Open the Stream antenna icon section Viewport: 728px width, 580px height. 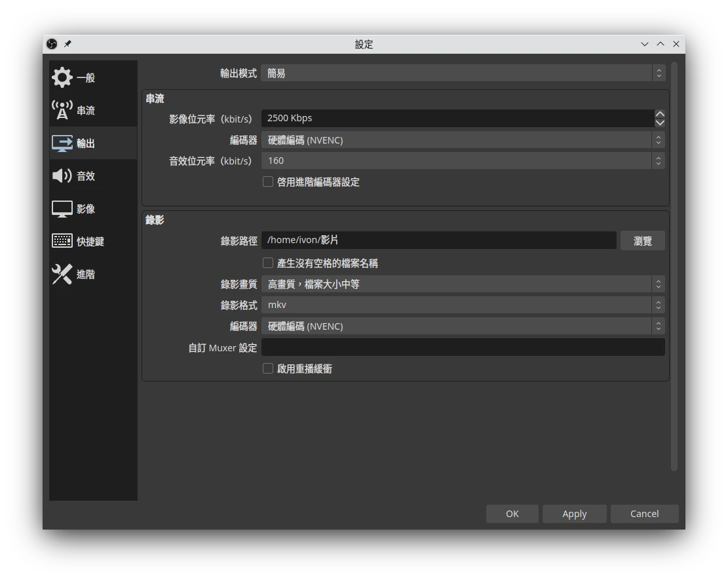tap(62, 110)
